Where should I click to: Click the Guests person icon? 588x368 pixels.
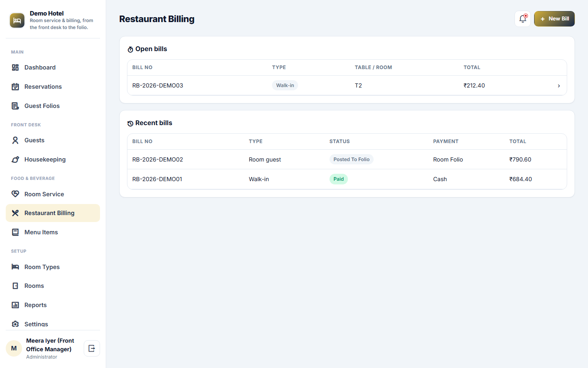16,140
